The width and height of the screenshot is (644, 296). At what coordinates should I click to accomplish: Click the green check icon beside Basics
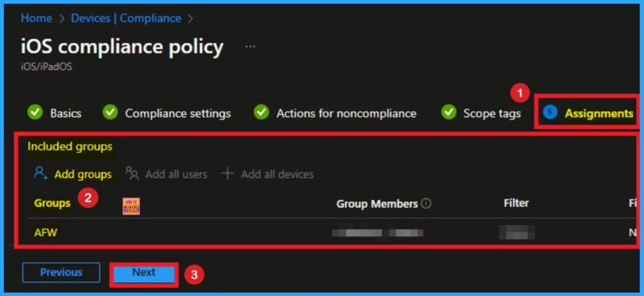[x=35, y=112]
